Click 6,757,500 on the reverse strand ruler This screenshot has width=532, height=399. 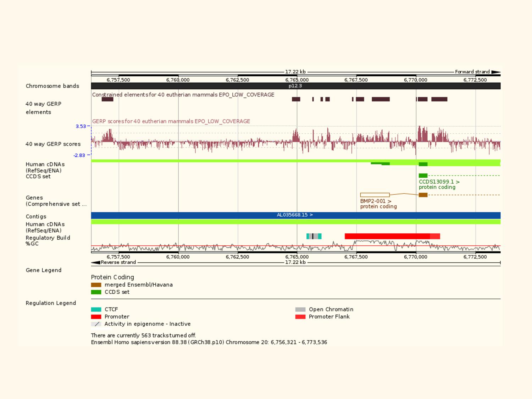pyautogui.click(x=118, y=257)
